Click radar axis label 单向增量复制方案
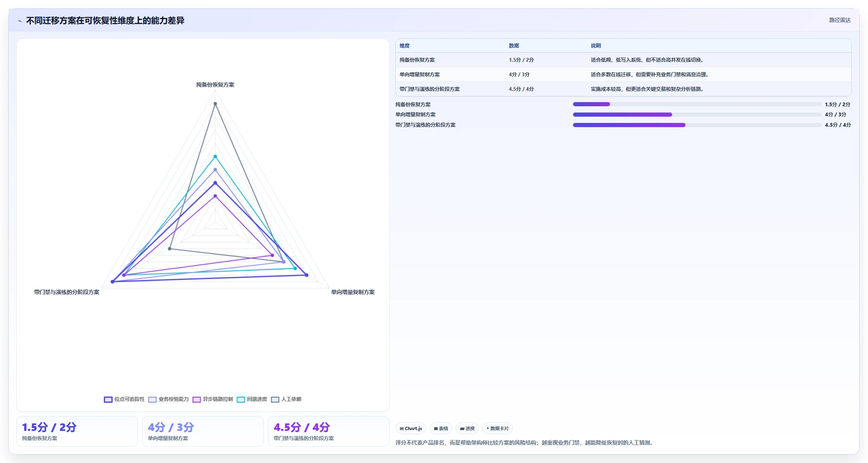 pyautogui.click(x=353, y=292)
